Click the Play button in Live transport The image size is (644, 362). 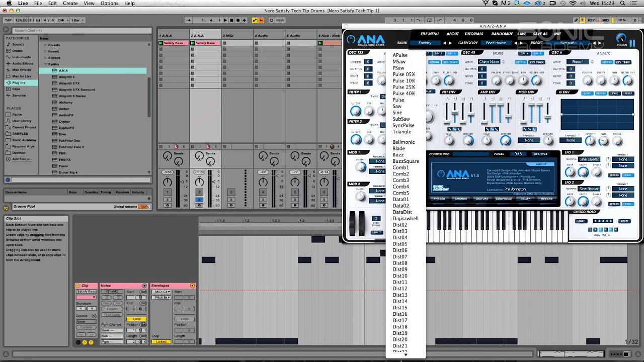tap(225, 20)
